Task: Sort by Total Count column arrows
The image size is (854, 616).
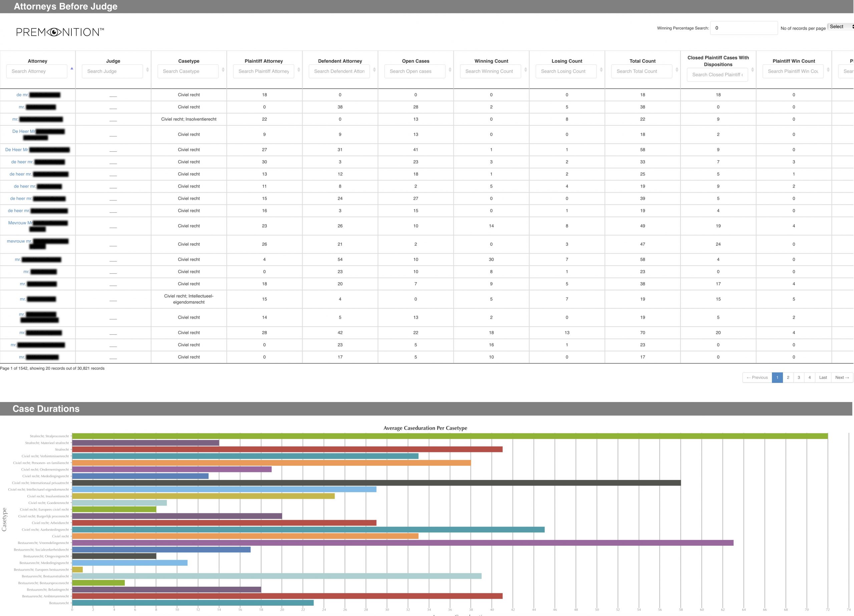Action: (677, 70)
